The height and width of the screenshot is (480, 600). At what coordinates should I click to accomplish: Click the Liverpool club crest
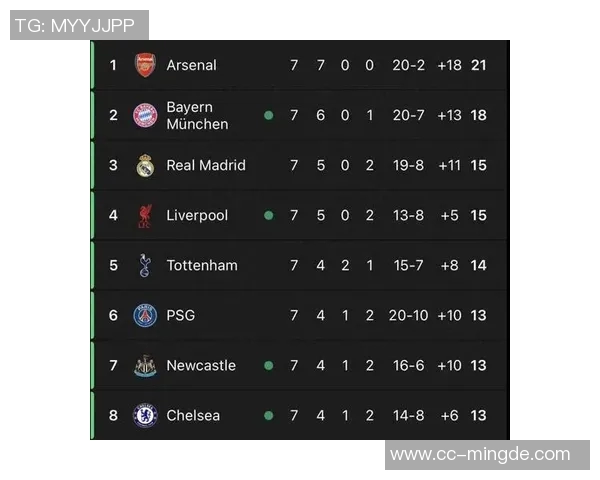(x=145, y=215)
